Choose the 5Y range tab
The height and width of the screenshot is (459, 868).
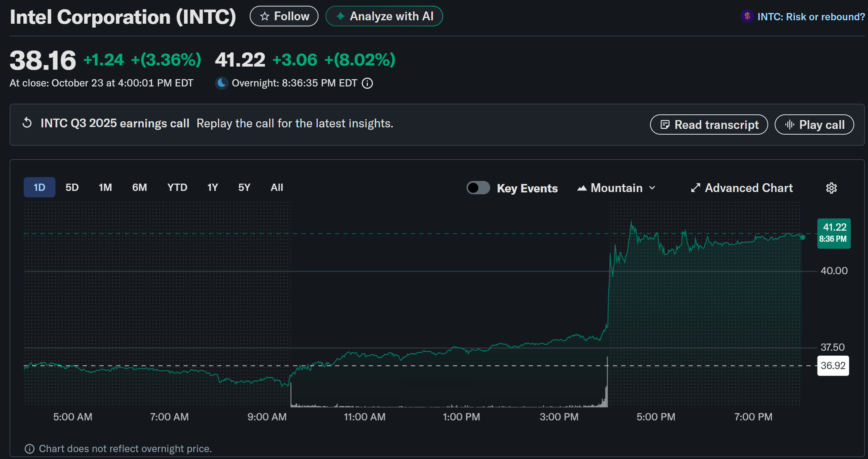(x=244, y=187)
